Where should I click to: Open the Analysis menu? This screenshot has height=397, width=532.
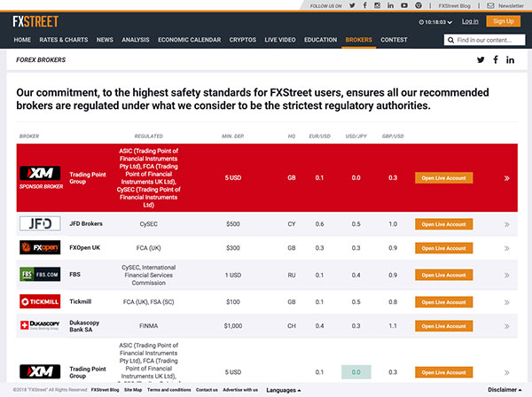pos(136,40)
